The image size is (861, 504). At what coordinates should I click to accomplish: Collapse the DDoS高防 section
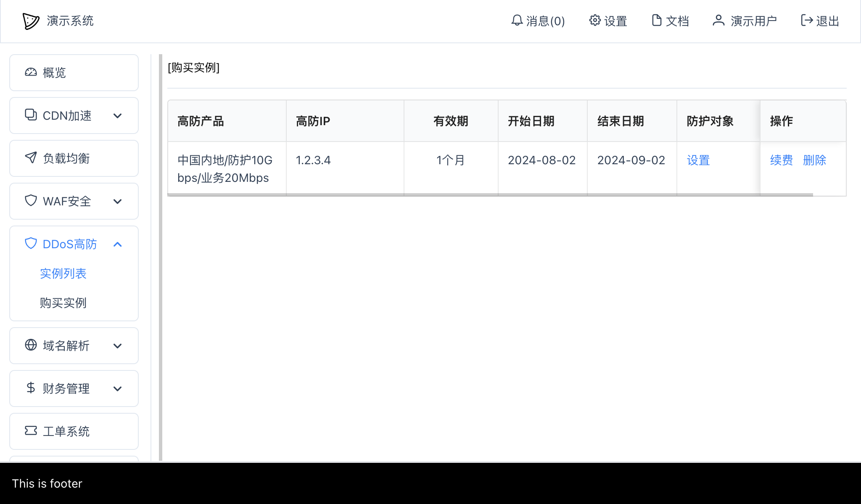click(x=118, y=244)
